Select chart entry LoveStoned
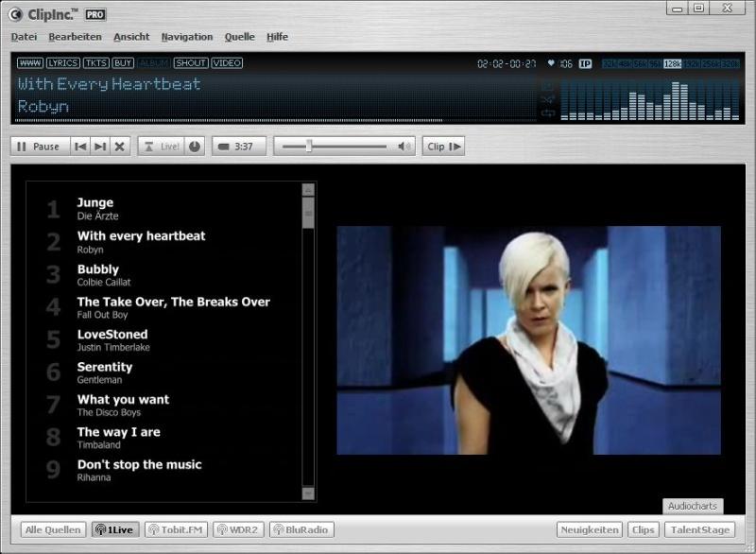 tap(163, 340)
